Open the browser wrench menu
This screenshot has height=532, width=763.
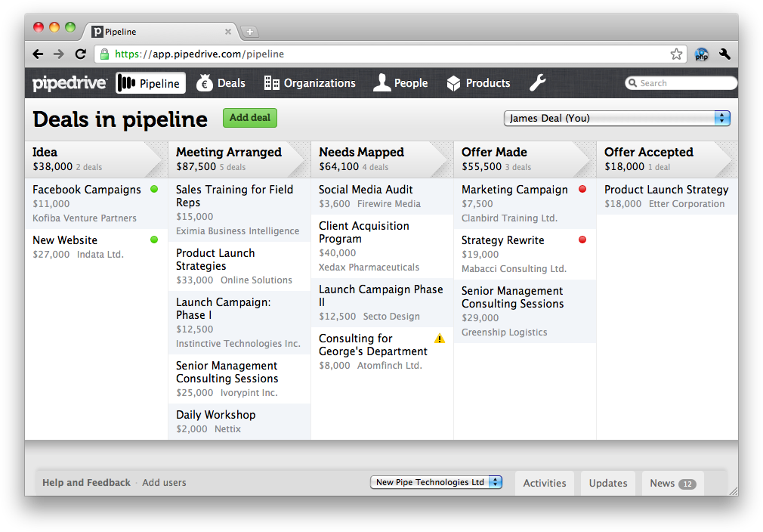(724, 54)
